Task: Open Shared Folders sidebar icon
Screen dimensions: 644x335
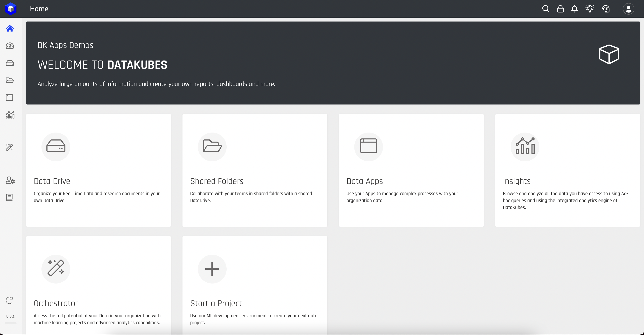Action: [x=10, y=80]
